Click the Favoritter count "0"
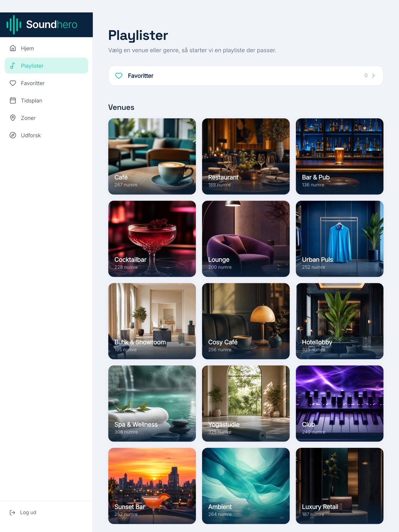 click(366, 75)
